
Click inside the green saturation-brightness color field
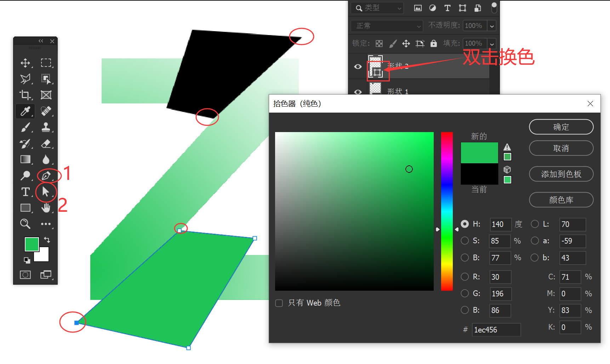354,211
